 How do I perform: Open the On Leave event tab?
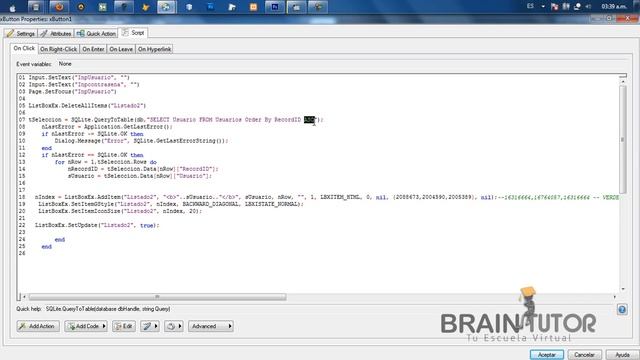point(121,49)
